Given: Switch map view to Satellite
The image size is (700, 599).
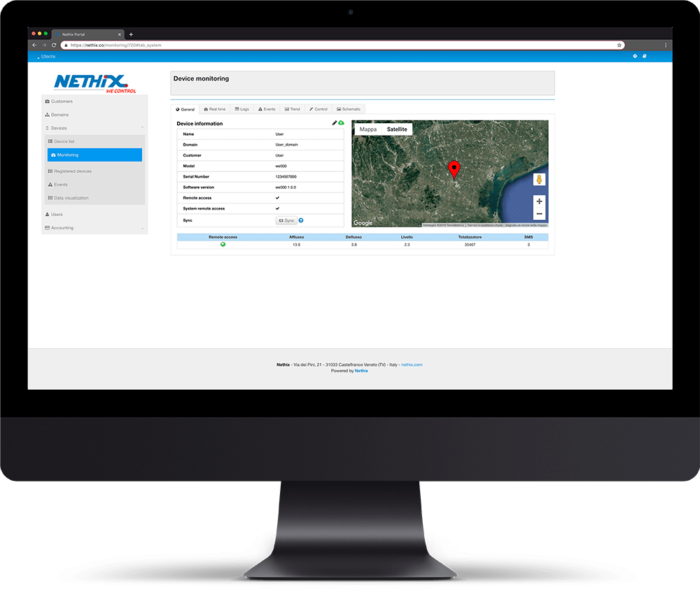Looking at the screenshot, I should pos(397,129).
